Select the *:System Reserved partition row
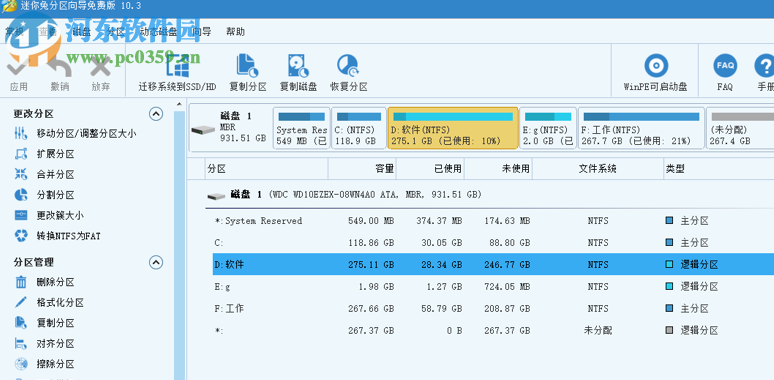Screen dimensions: 774x380 pyautogui.click(x=493, y=221)
